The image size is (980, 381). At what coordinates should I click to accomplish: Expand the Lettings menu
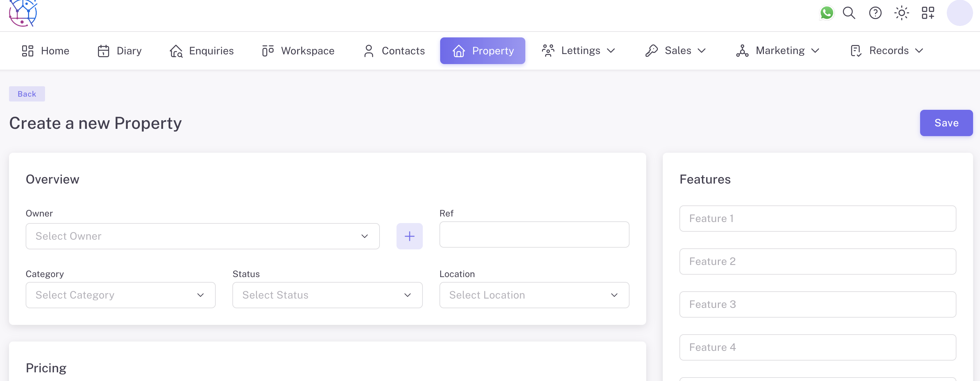pyautogui.click(x=578, y=51)
